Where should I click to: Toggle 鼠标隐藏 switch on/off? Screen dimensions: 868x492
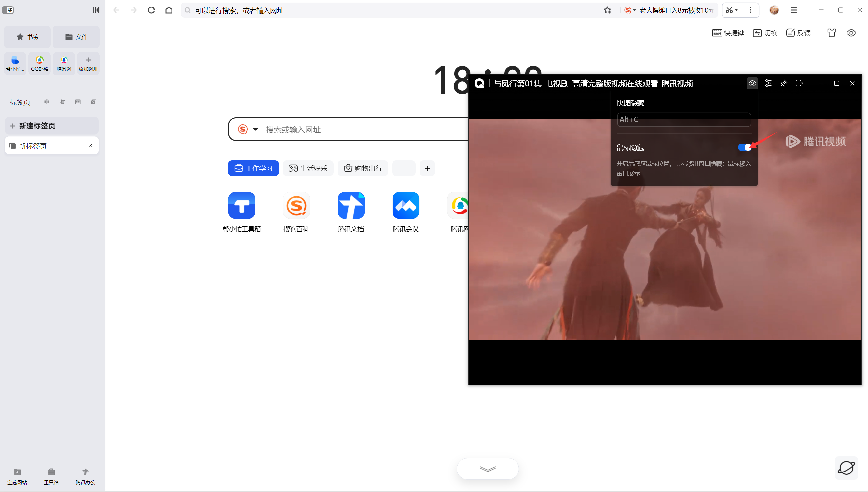744,147
